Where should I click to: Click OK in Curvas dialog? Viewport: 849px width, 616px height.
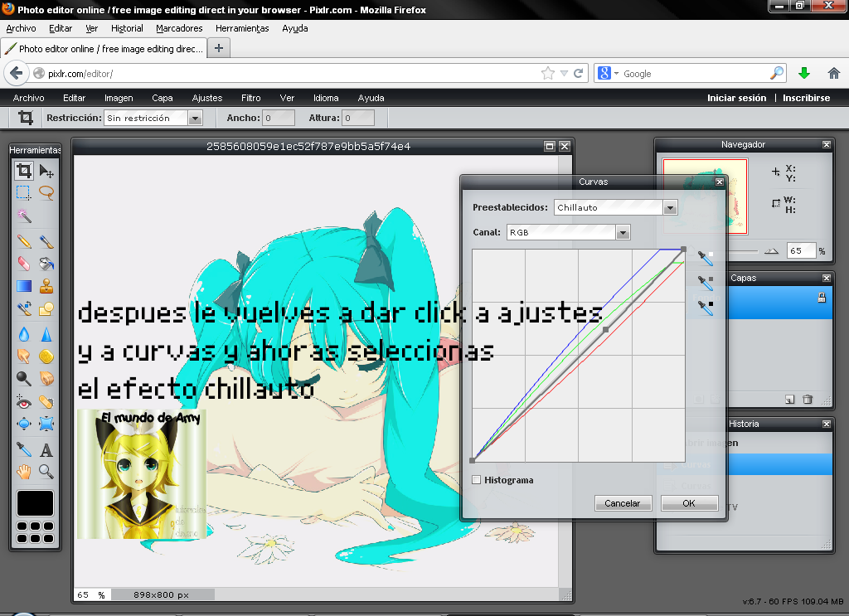click(689, 503)
